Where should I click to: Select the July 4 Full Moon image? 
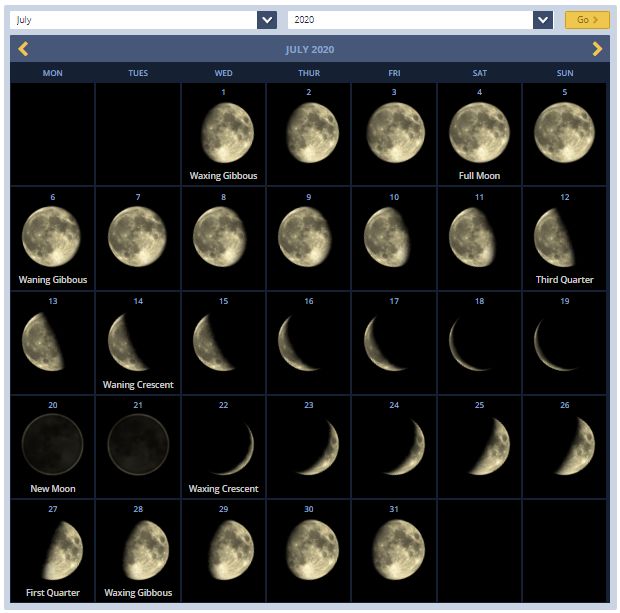click(x=479, y=132)
